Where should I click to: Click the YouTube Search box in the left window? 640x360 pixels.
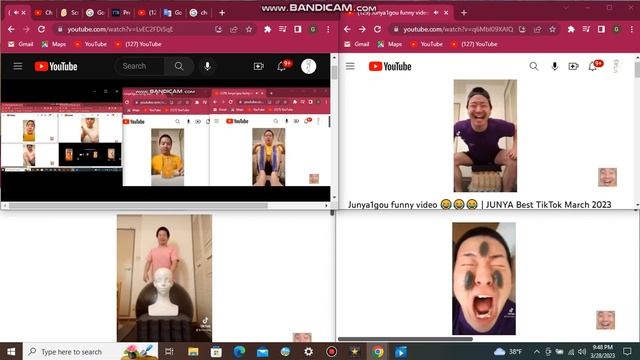pyautogui.click(x=140, y=66)
